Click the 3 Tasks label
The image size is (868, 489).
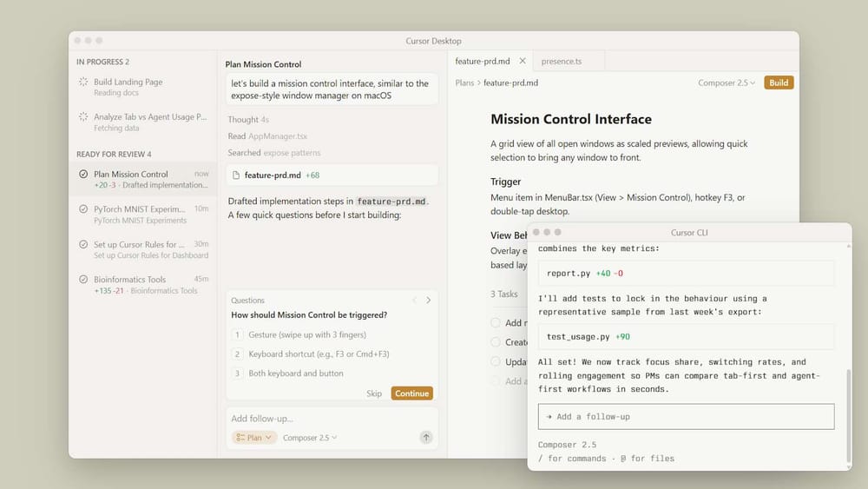[503, 294]
